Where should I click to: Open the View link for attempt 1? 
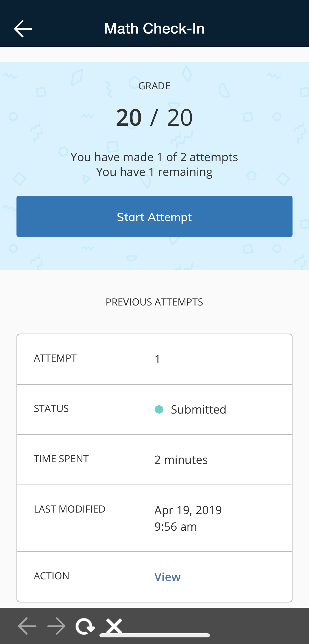(167, 577)
